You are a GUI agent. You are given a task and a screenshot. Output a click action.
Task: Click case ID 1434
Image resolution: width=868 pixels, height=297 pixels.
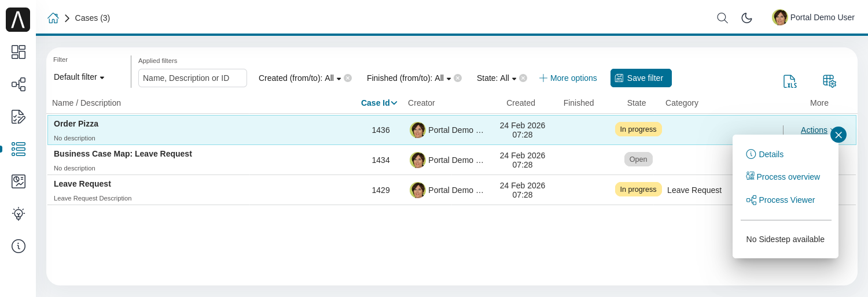point(381,160)
